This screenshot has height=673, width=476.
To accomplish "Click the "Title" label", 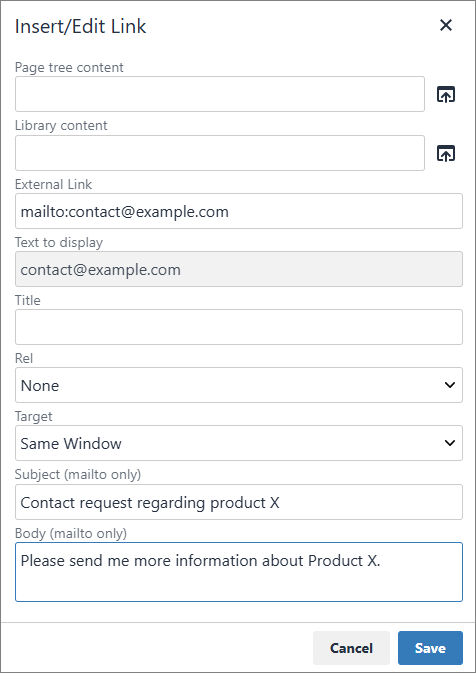I will (x=27, y=300).
